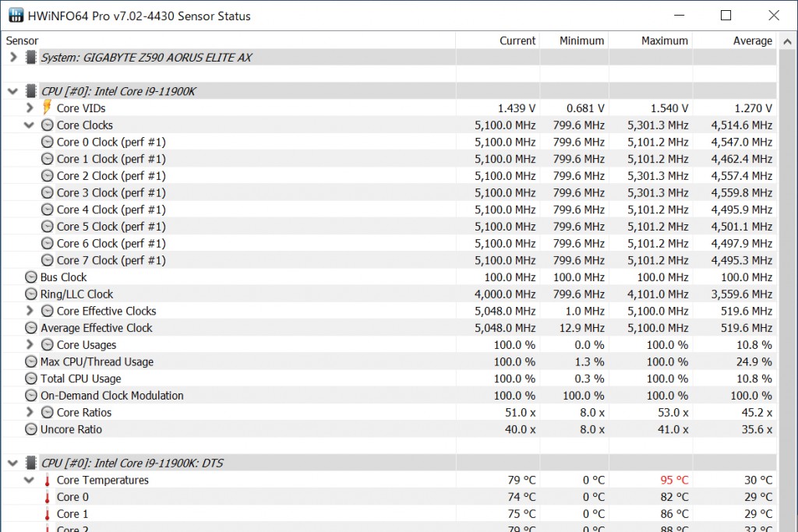Expand the Core Effective Clocks row
This screenshot has height=532, width=798.
(30, 311)
